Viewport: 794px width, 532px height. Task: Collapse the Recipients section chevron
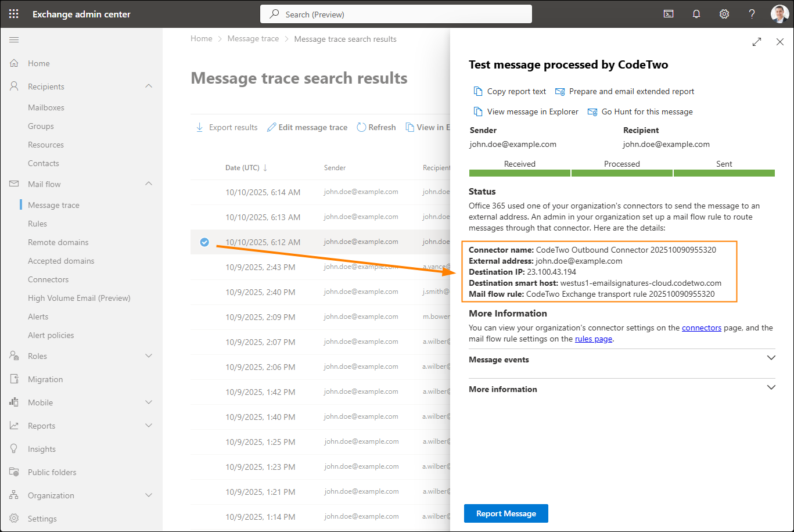point(149,86)
